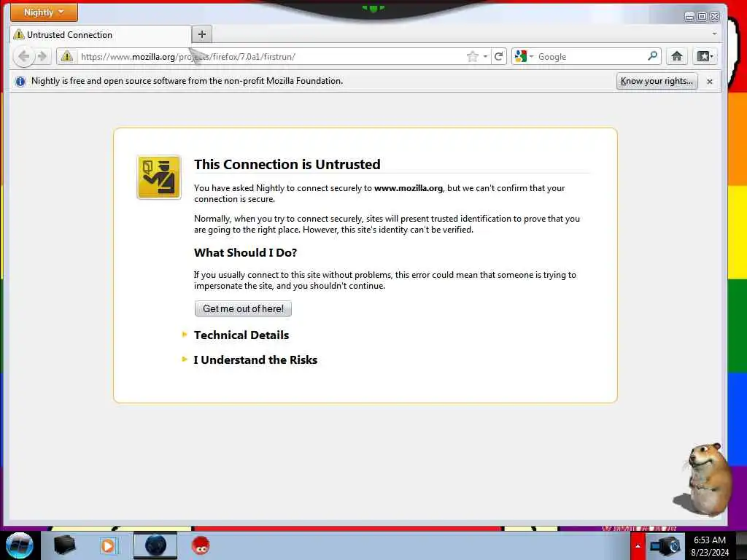Image resolution: width=747 pixels, height=560 pixels.
Task: Open the black box taskbar icon
Action: pyautogui.click(x=65, y=545)
